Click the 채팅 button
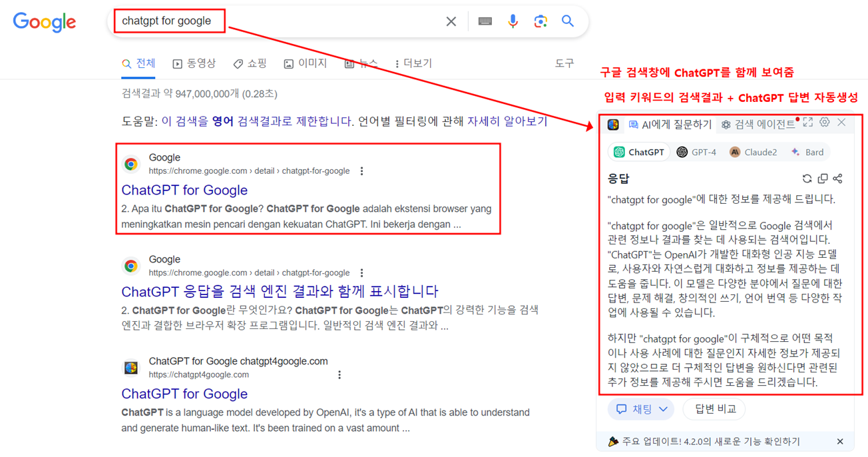Image resolution: width=868 pixels, height=457 pixels. point(640,409)
